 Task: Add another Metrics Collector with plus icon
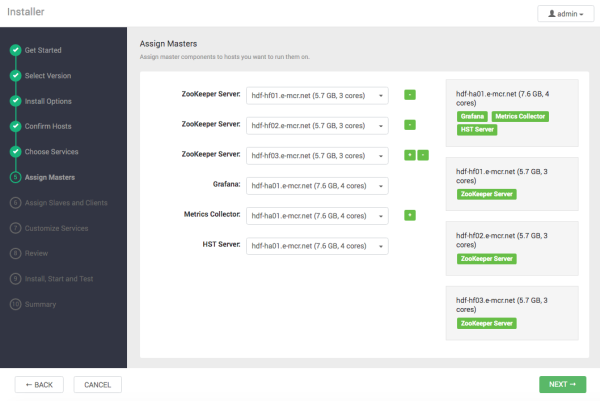pos(410,215)
